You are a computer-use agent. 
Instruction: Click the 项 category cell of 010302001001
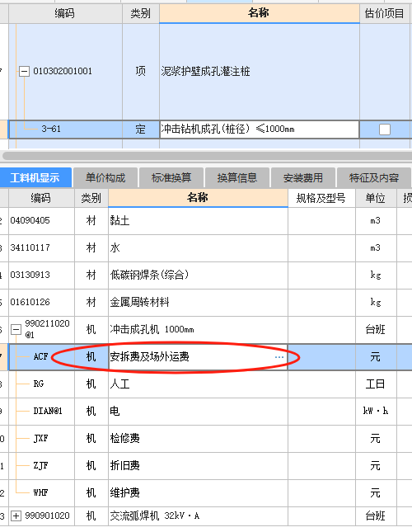tap(141, 71)
